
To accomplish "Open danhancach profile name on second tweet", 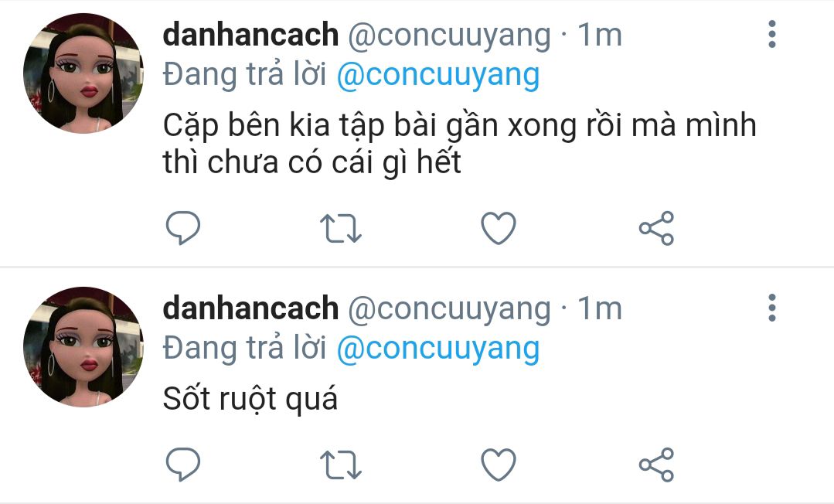I will point(250,308).
